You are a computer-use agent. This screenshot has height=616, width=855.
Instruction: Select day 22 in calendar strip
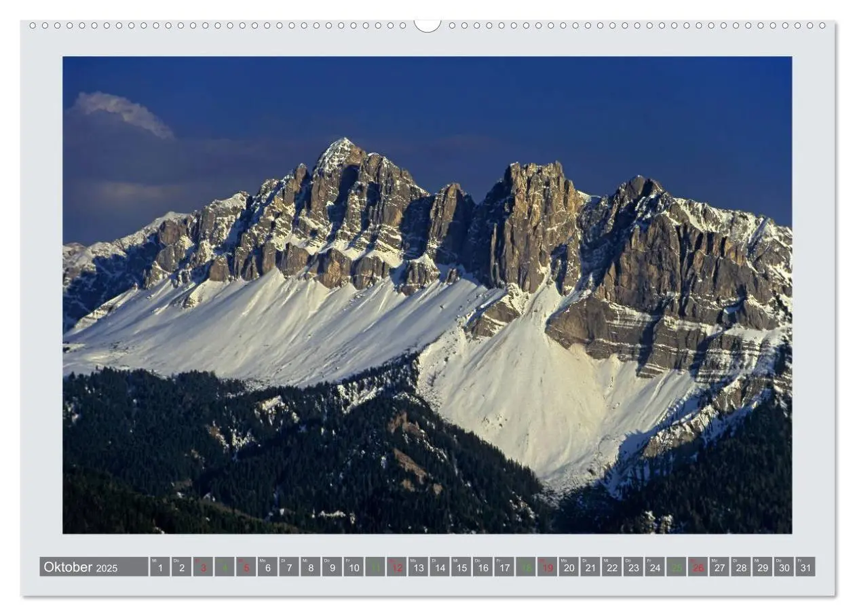click(x=612, y=566)
